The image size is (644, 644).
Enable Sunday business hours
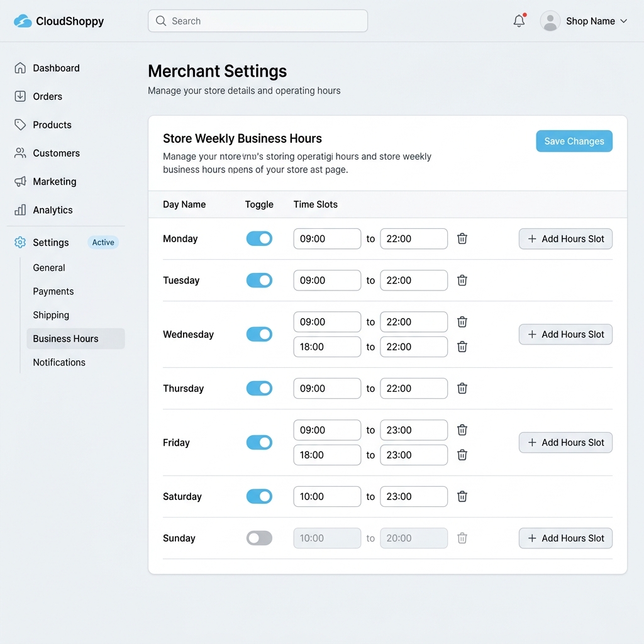pyautogui.click(x=259, y=538)
